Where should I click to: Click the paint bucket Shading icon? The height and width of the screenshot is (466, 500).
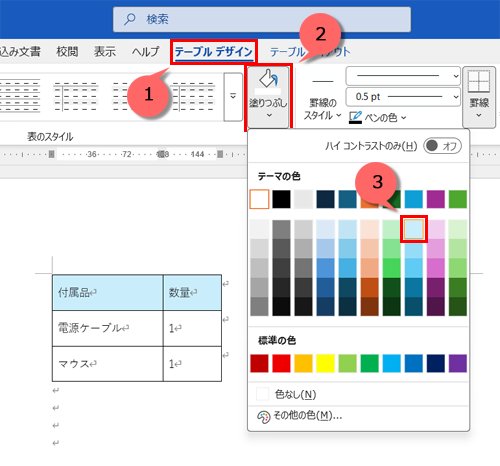click(268, 79)
